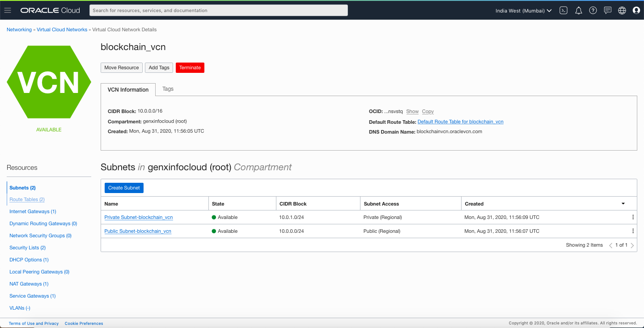Open the help question mark icon
The width and height of the screenshot is (644, 328).
593,10
